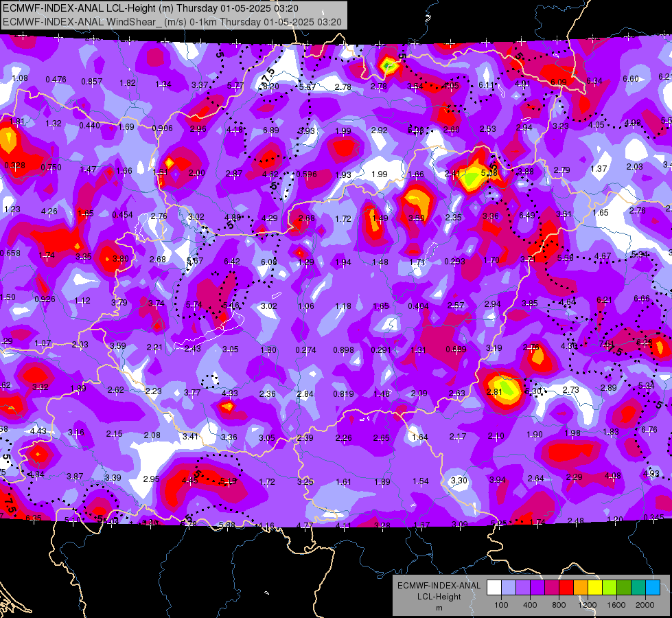Select the legend tick label 2000
The height and width of the screenshot is (618, 672).
(x=645, y=605)
